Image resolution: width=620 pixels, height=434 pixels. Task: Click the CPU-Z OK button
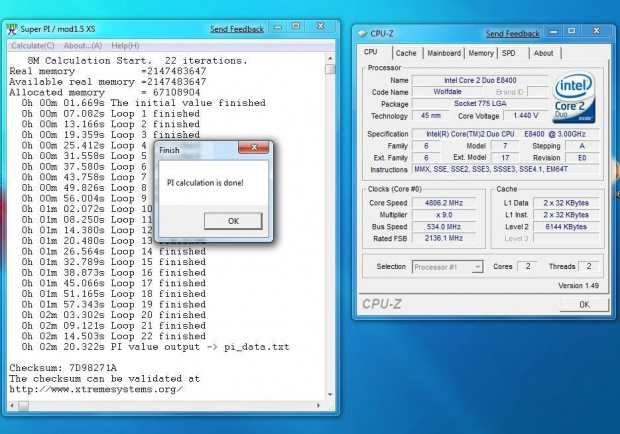pyautogui.click(x=584, y=305)
